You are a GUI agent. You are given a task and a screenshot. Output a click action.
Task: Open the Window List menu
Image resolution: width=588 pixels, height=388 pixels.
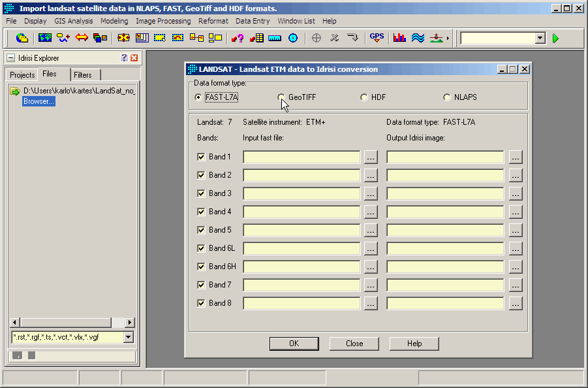[296, 21]
